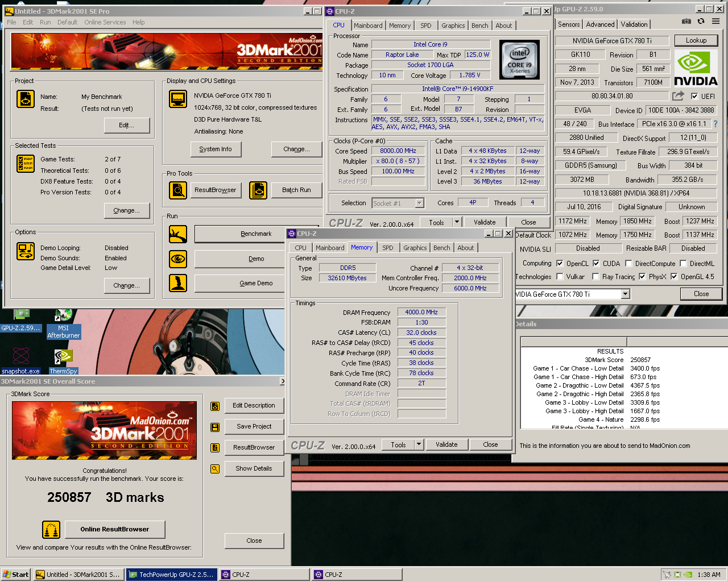Image resolution: width=728 pixels, height=582 pixels.
Task: Click the GPU-Z screenshot camera icon
Action: pyautogui.click(x=686, y=21)
